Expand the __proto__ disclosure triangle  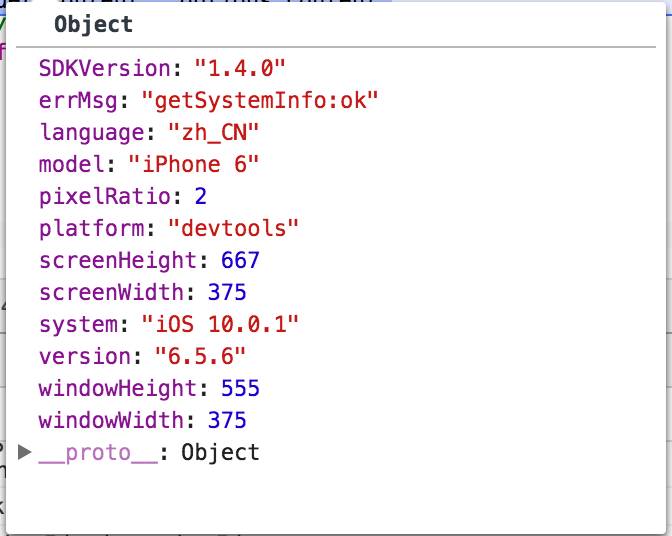(26, 453)
